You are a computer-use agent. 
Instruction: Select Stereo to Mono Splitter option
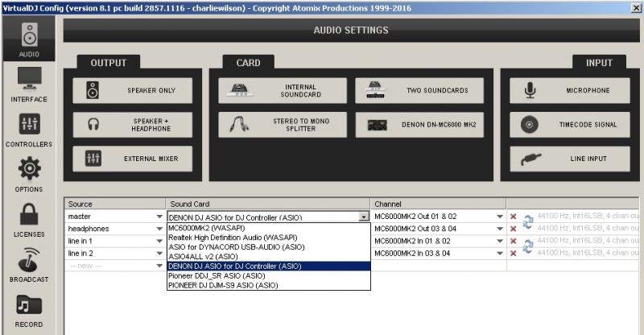pyautogui.click(x=283, y=125)
